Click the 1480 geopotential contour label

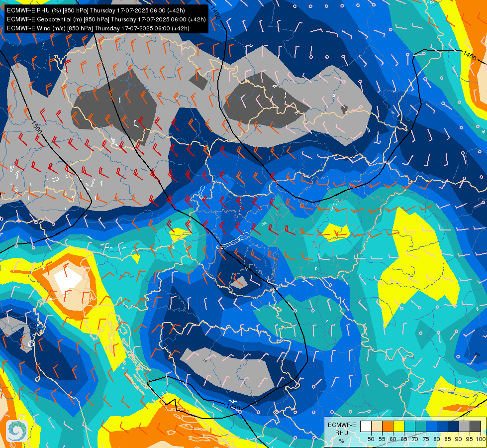click(x=234, y=407)
